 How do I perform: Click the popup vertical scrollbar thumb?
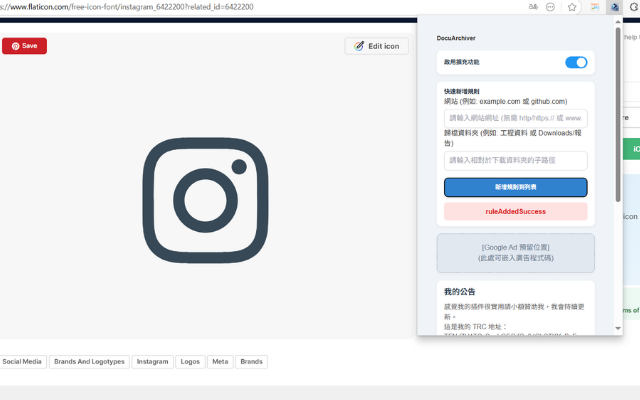(x=618, y=114)
